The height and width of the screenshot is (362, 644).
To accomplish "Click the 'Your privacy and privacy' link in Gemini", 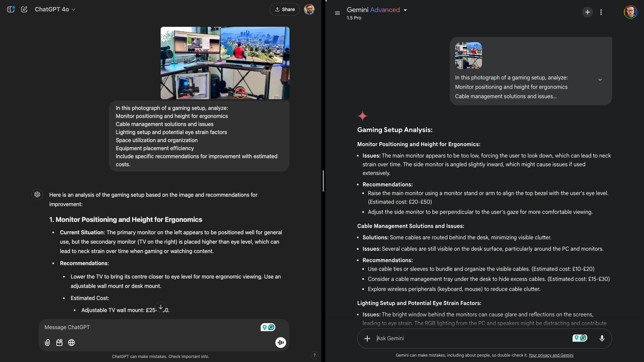I will (551, 355).
